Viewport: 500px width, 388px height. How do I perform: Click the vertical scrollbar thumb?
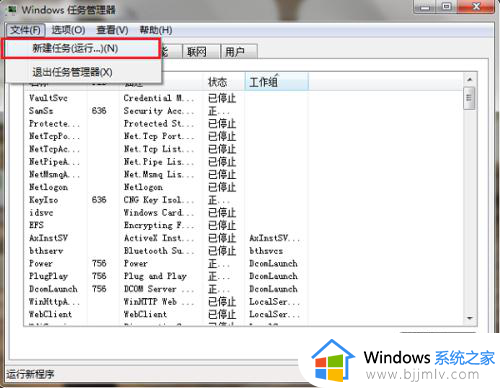tap(469, 98)
